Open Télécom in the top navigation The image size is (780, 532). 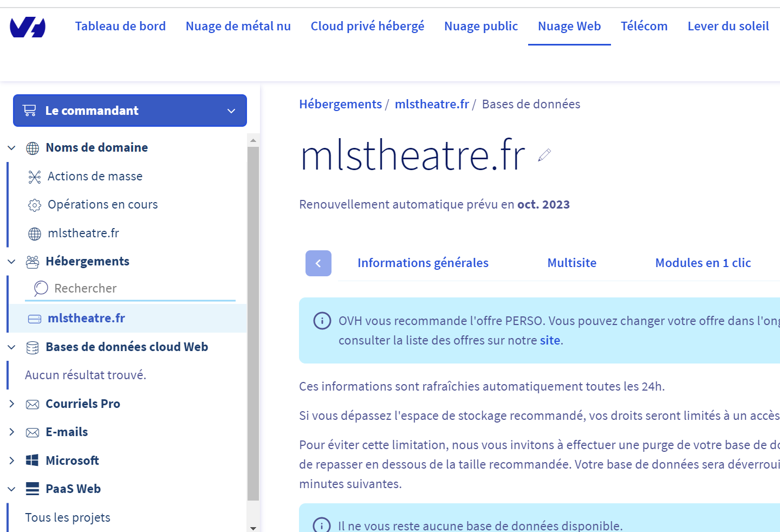(643, 26)
